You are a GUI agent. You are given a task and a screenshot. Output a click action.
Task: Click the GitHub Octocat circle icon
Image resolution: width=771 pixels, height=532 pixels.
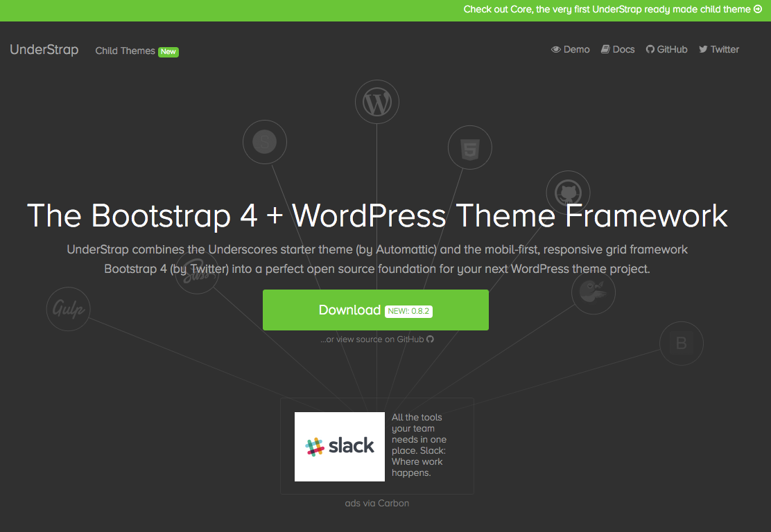(x=568, y=193)
